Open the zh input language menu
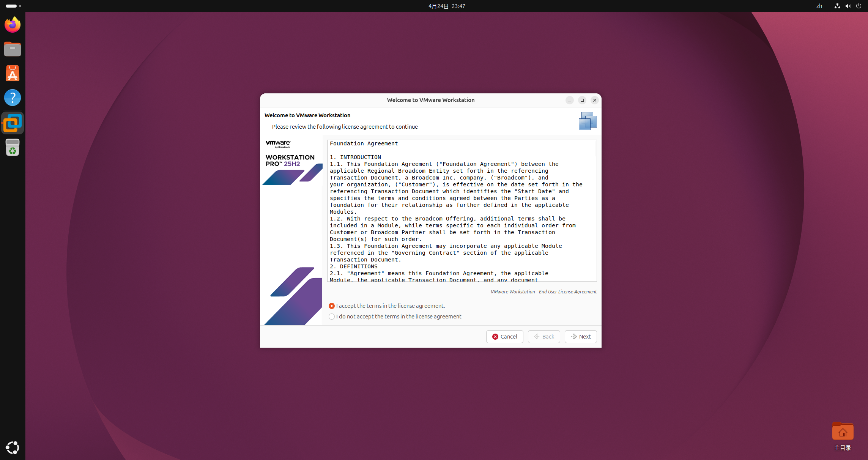Image resolution: width=868 pixels, height=460 pixels. coord(819,6)
